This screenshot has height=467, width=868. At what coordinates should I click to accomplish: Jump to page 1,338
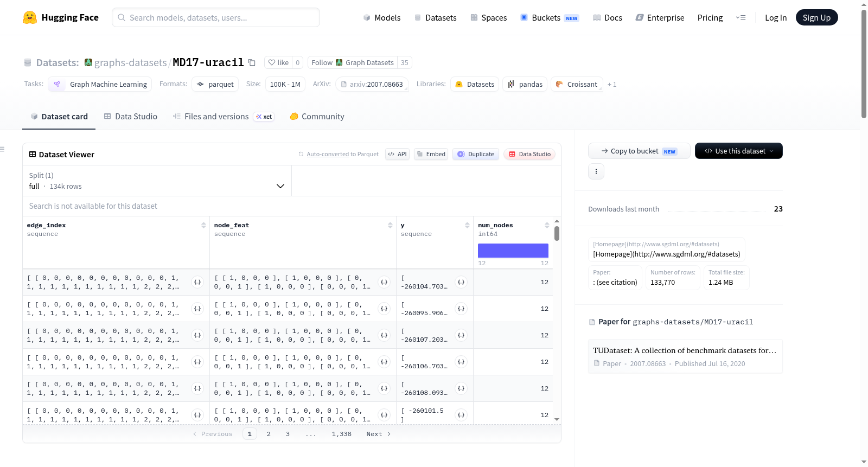[342, 434]
